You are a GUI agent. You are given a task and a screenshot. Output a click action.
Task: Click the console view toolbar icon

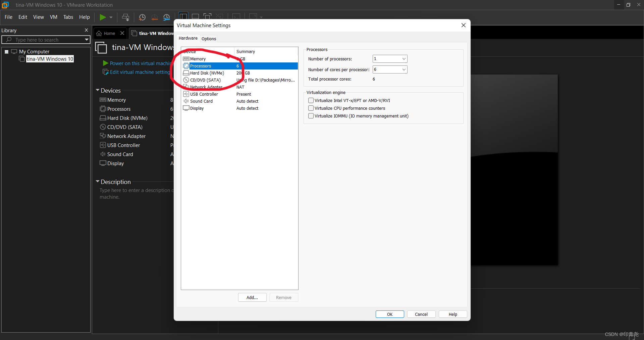[236, 17]
